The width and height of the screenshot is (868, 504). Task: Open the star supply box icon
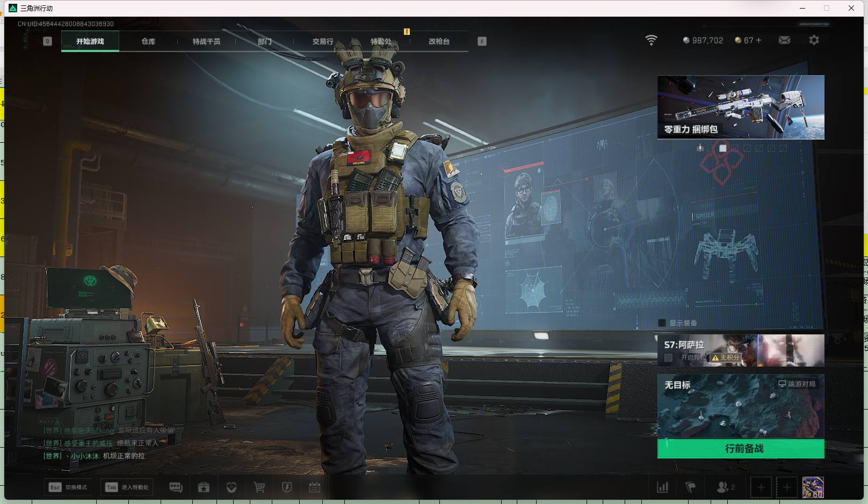pyautogui.click(x=204, y=487)
